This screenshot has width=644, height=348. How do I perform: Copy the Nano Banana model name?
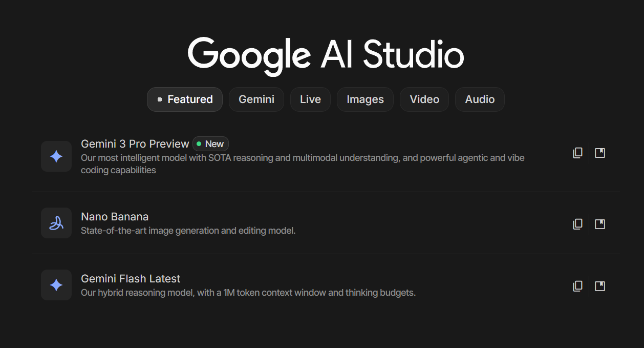577,224
